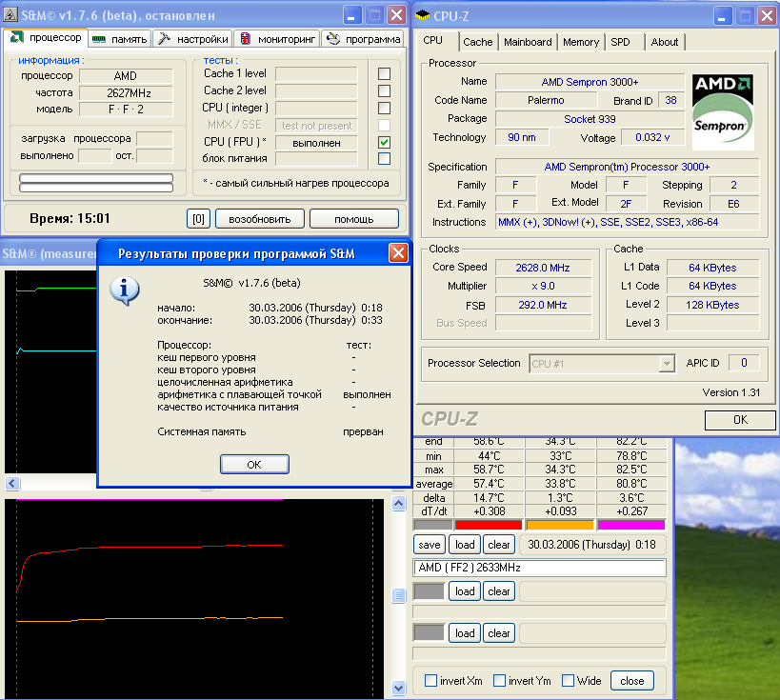Viewport: 780px width, 700px height.
Task: Click the Level 2 cache value 128 KBytes
Action: tap(712, 305)
